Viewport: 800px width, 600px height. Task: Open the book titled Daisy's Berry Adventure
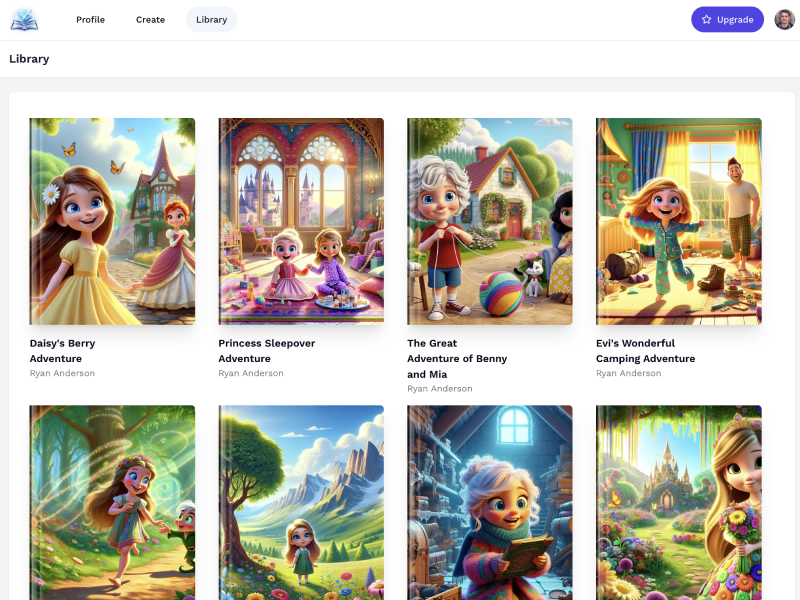coord(64,350)
